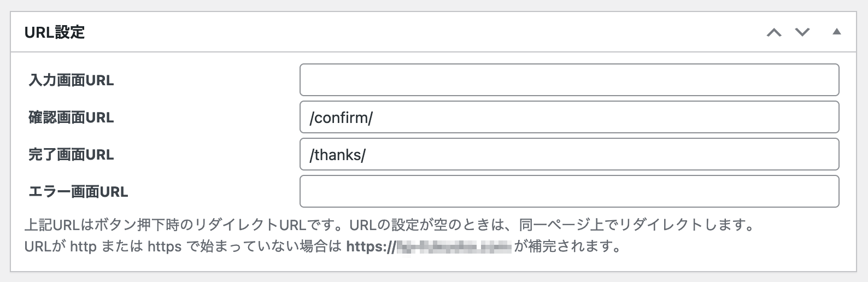Click the URL設定 panel heading
The image size is (868, 282).
click(55, 32)
